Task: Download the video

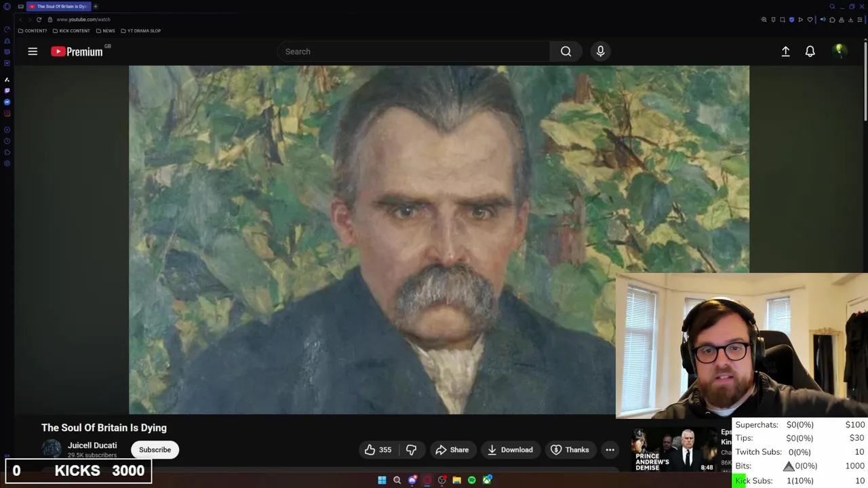Action: click(510, 449)
